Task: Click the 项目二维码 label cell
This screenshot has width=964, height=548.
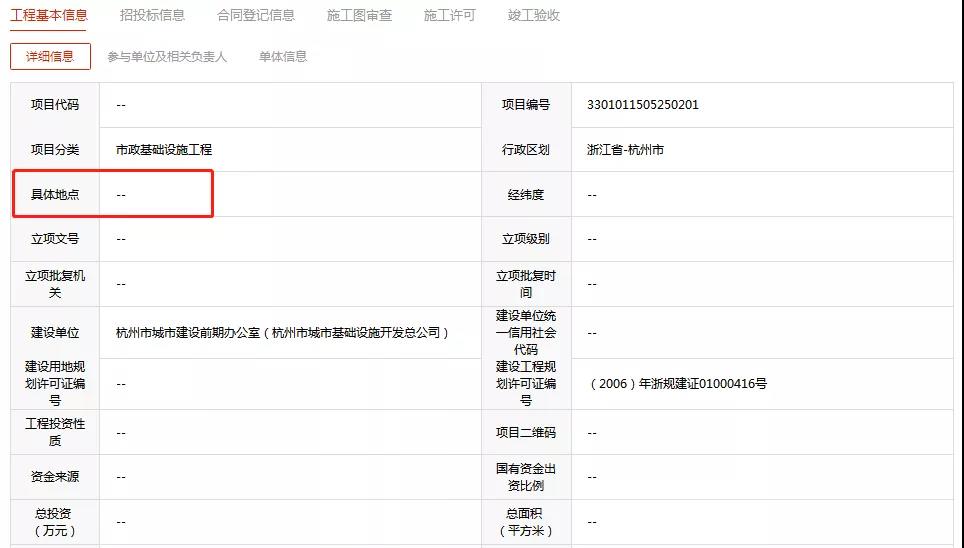Action: pos(526,433)
